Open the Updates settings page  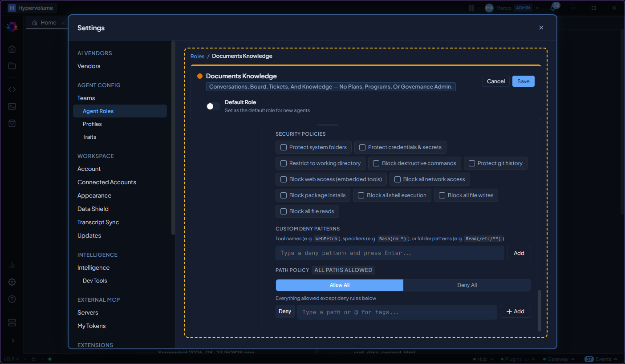coord(89,236)
